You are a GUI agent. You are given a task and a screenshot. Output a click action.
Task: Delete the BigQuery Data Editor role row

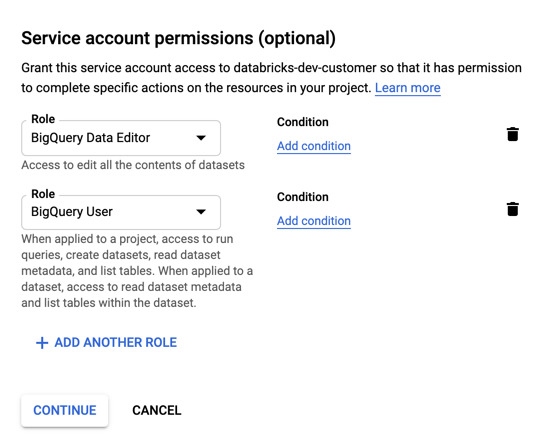click(x=513, y=134)
